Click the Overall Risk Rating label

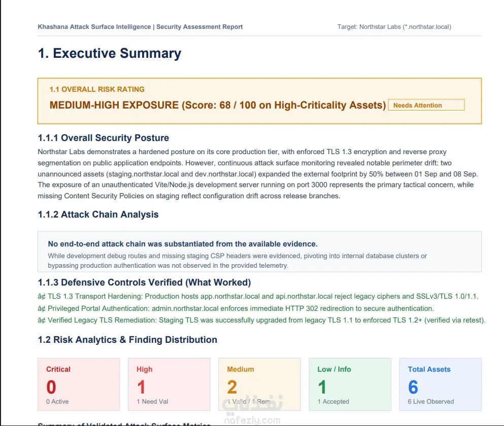tap(97, 89)
